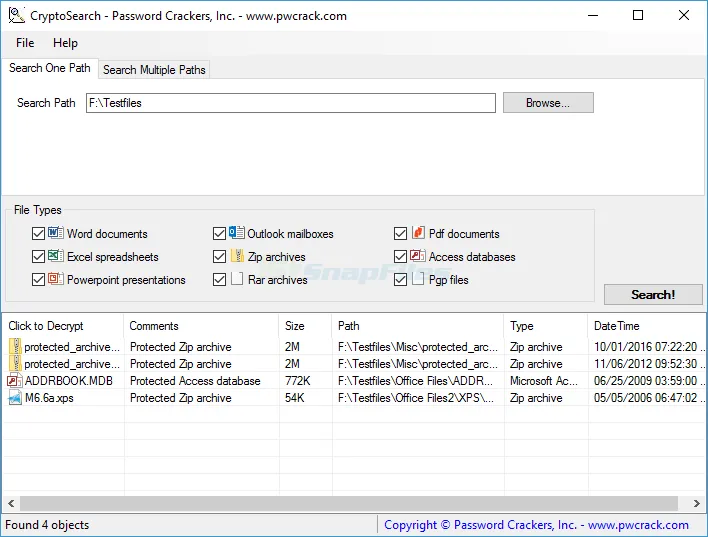Click the Zip archives file type icon

click(237, 256)
